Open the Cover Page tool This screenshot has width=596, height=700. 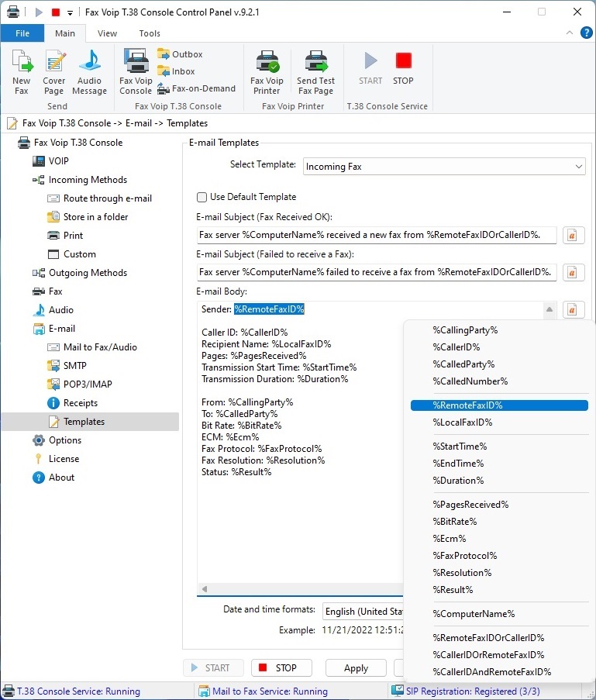54,71
